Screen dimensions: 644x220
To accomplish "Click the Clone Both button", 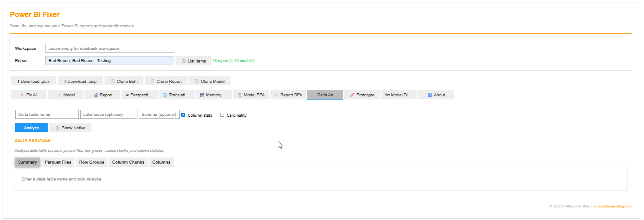I will (x=124, y=81).
